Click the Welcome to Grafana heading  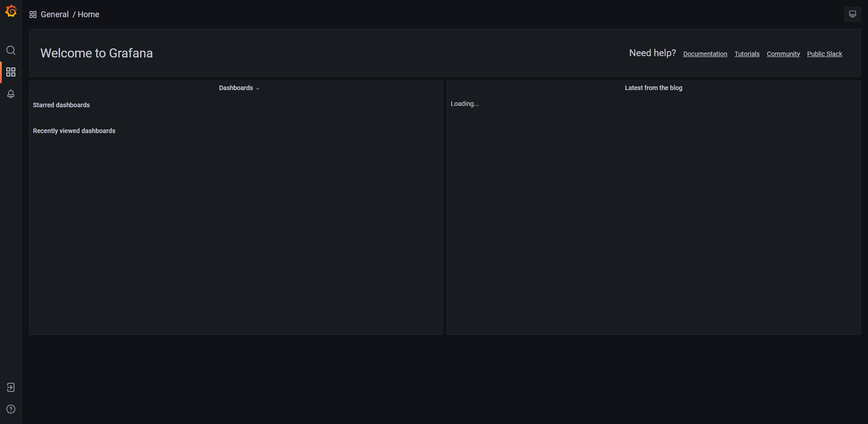click(x=97, y=53)
